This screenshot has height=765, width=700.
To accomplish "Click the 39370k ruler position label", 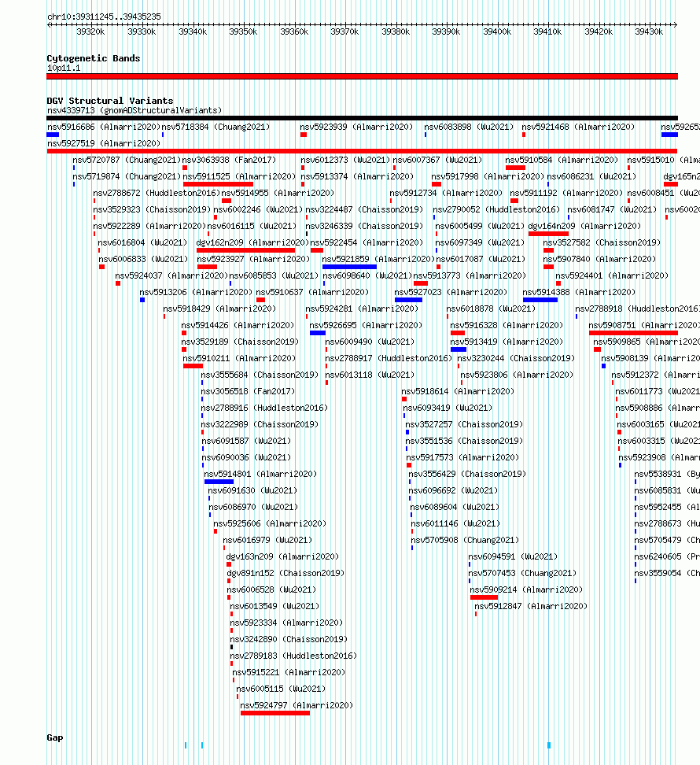I will (x=344, y=31).
